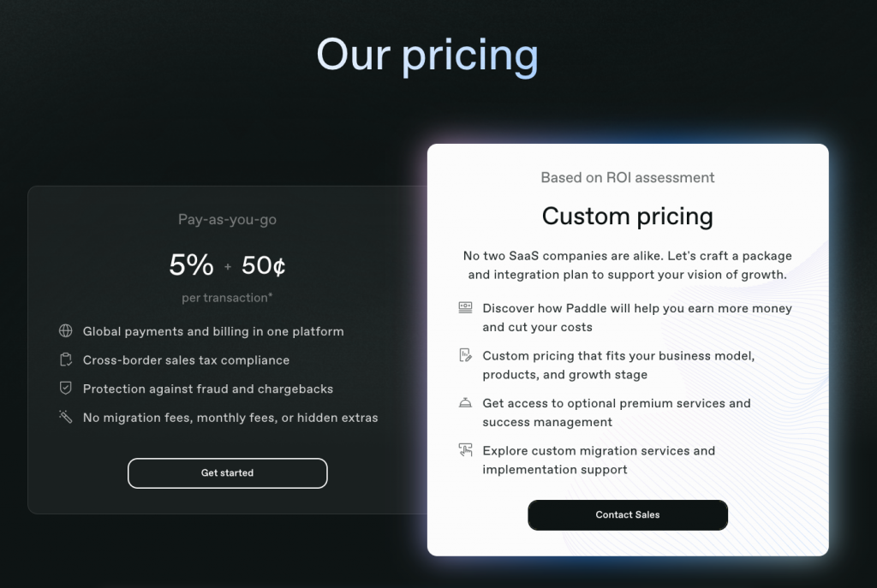Click the magic wand icon for no migration fees
The width and height of the screenshot is (877, 588).
(65, 417)
